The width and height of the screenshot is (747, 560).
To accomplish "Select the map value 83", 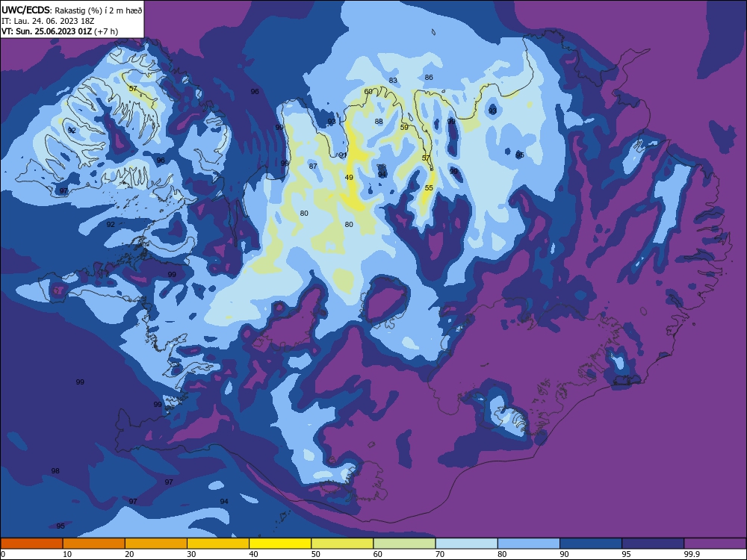I will point(393,80).
